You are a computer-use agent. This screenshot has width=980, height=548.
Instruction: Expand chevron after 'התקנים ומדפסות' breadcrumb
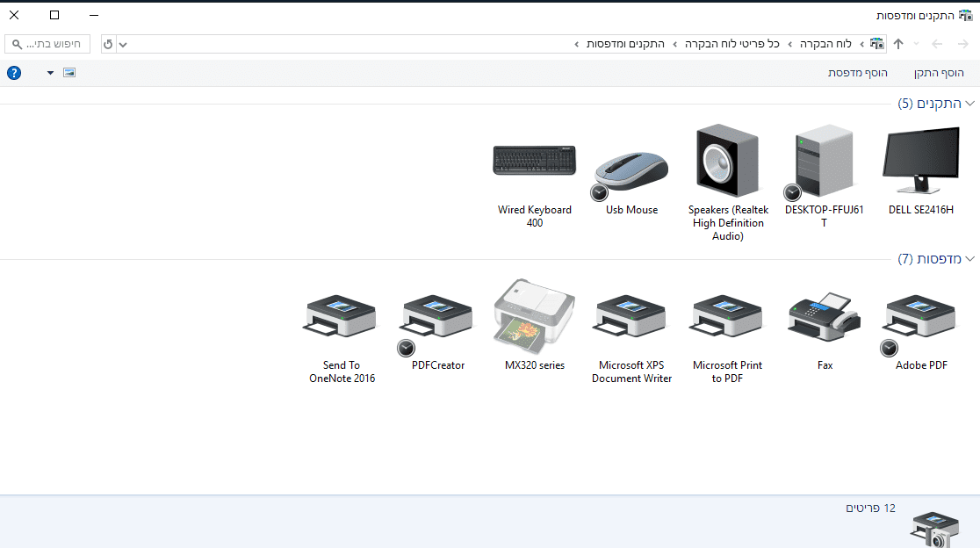click(576, 45)
